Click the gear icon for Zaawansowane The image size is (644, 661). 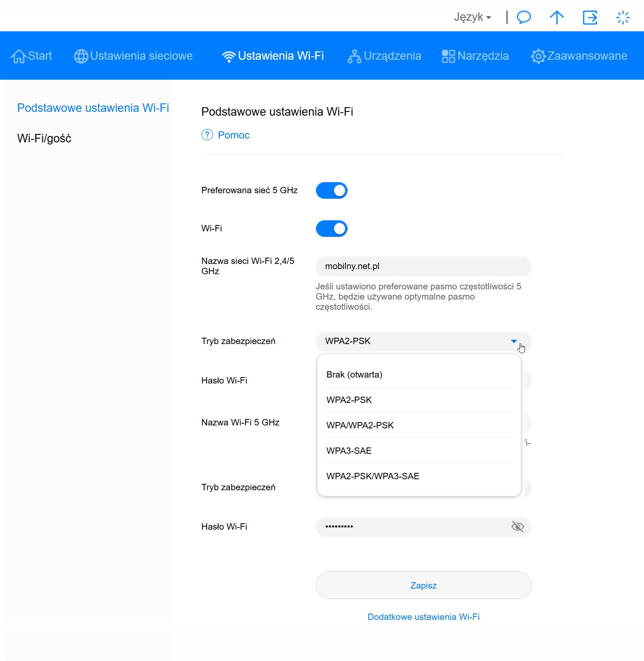[x=538, y=56]
